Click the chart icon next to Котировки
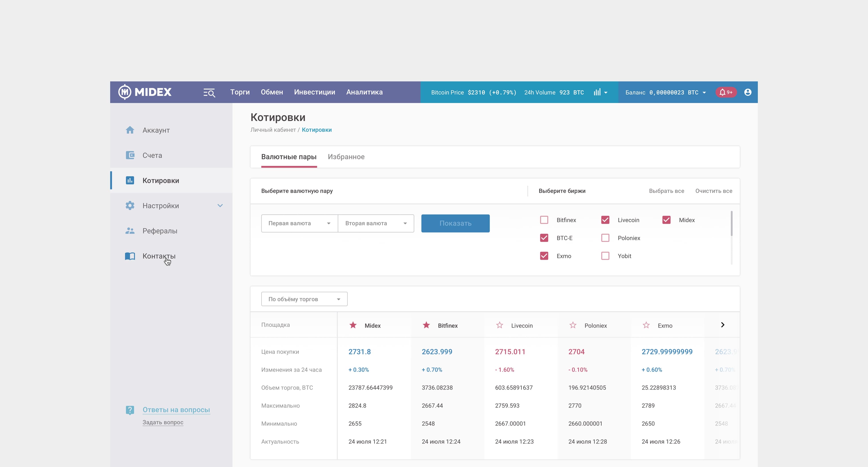The height and width of the screenshot is (467, 868). coord(130,181)
